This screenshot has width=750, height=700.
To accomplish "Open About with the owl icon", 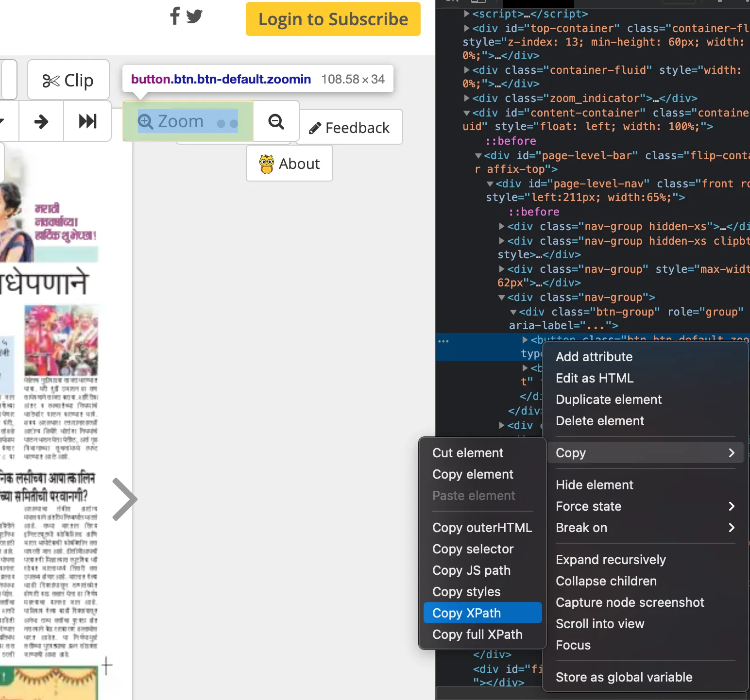I will pyautogui.click(x=290, y=164).
